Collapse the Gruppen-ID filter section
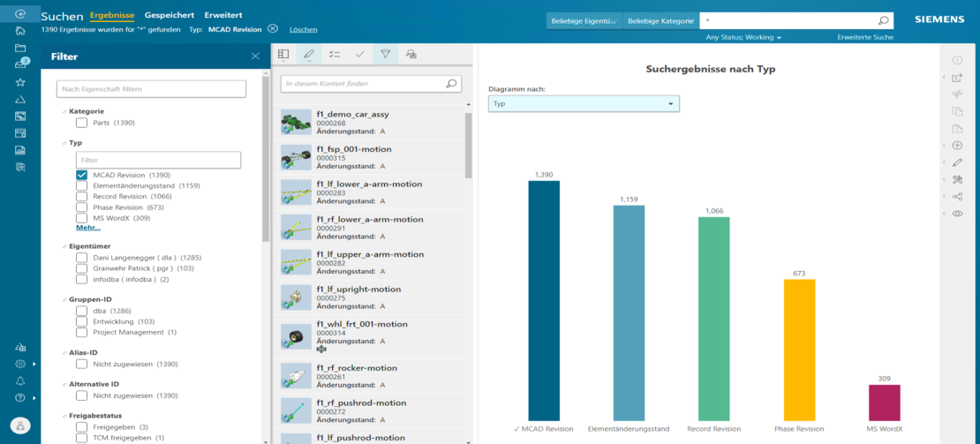 point(64,300)
